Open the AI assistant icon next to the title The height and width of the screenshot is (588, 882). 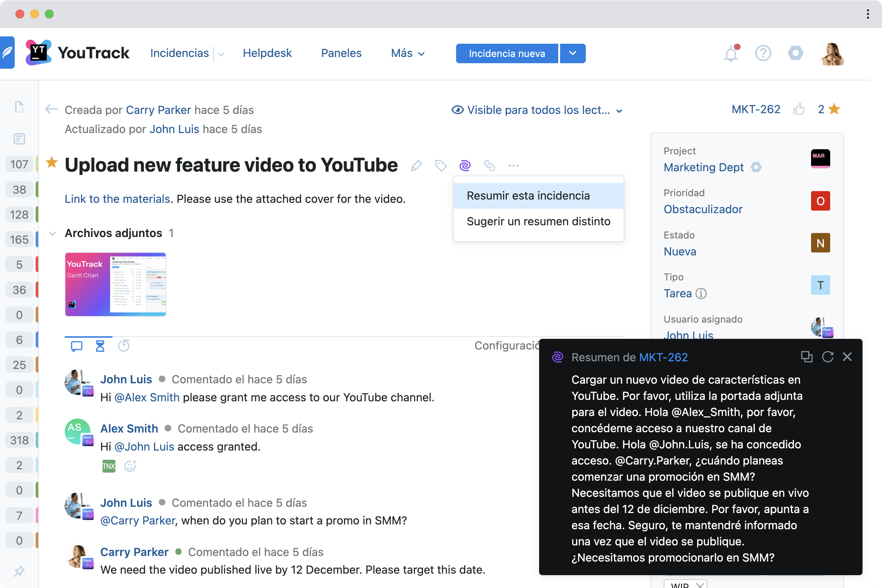coord(465,165)
